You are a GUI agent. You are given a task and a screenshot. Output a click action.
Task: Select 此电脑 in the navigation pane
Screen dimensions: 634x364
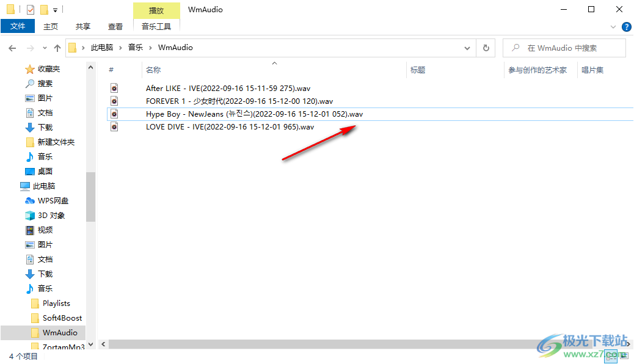pyautogui.click(x=43, y=186)
